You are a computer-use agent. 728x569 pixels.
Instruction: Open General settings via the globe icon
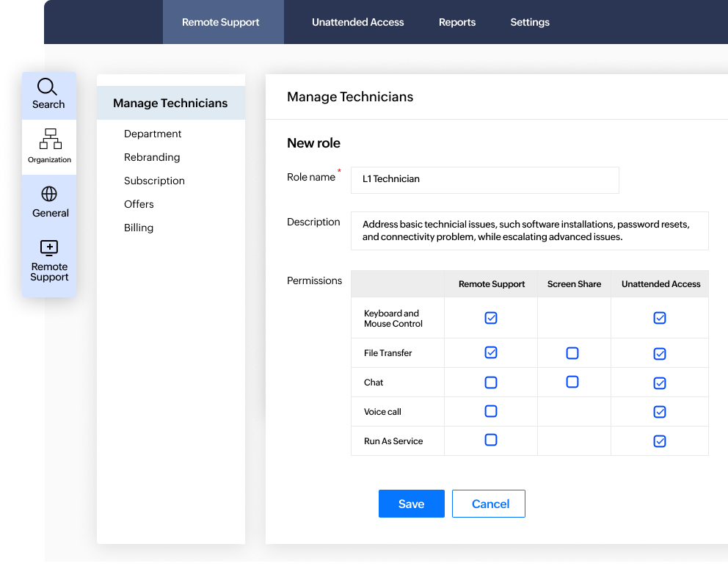click(48, 200)
